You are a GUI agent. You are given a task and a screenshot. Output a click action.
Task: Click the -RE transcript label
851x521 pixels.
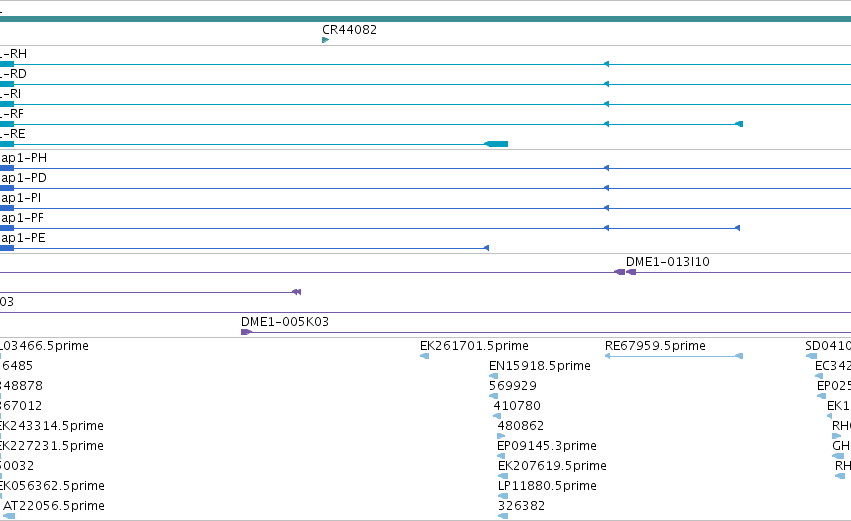(x=13, y=134)
